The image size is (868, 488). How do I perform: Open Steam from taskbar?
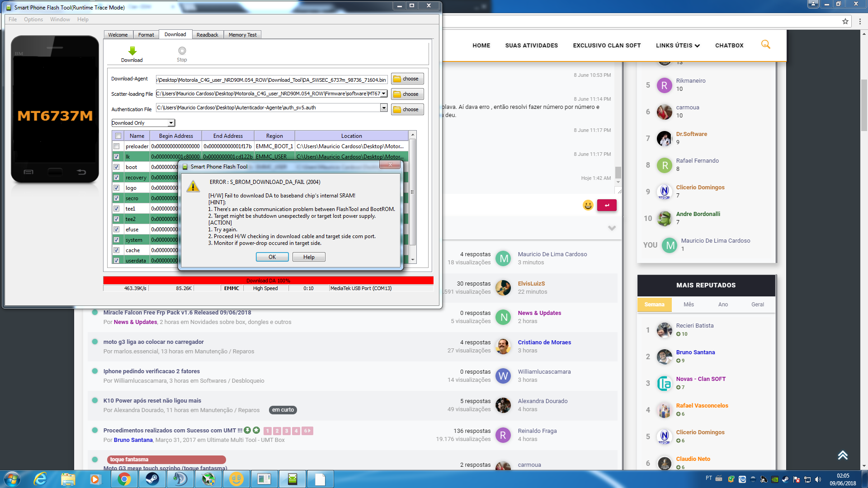[x=152, y=479]
